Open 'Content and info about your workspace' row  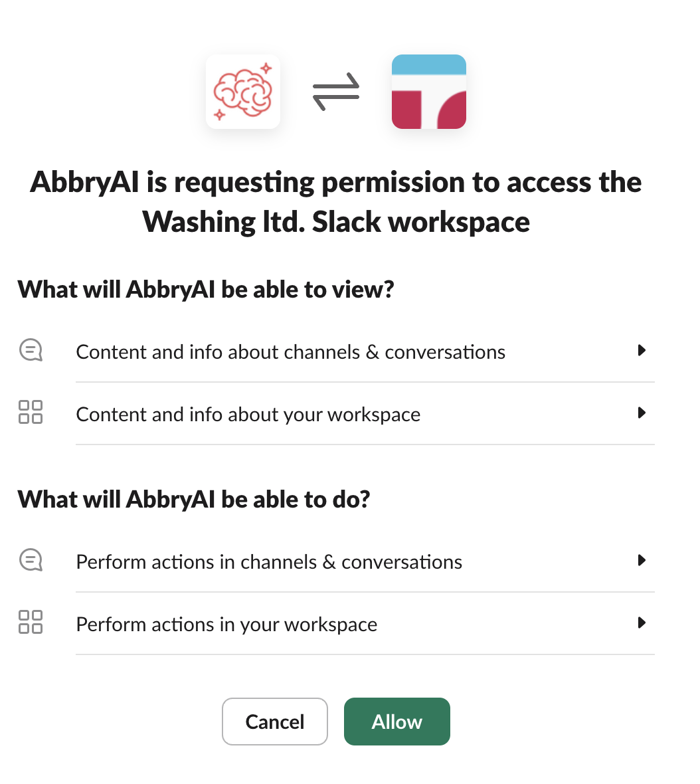[336, 413]
